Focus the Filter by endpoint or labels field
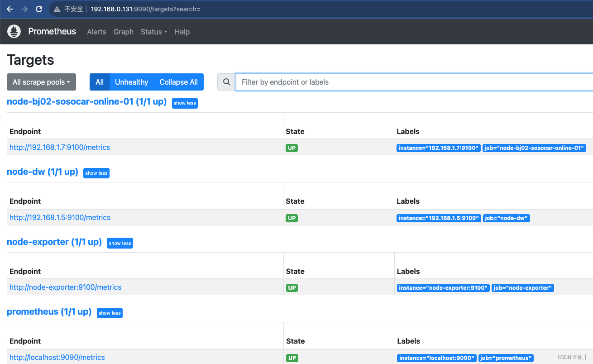 tap(414, 82)
